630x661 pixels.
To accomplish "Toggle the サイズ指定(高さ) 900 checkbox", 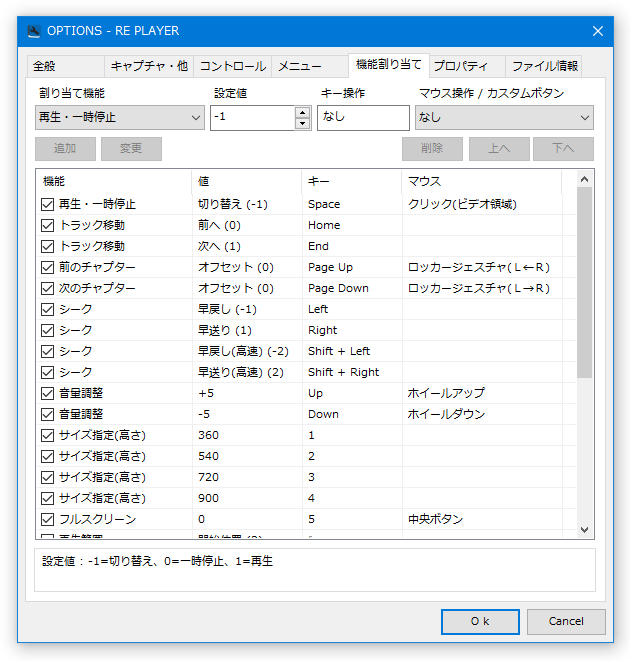I will [x=48, y=499].
